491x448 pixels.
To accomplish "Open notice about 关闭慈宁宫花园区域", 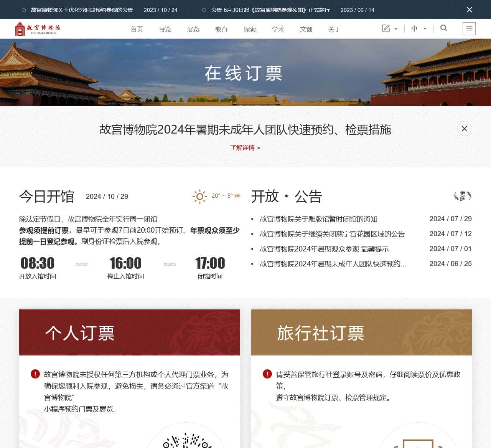I will [332, 234].
